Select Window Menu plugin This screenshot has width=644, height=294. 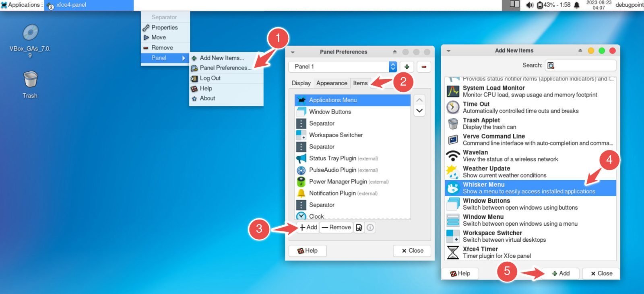530,220
